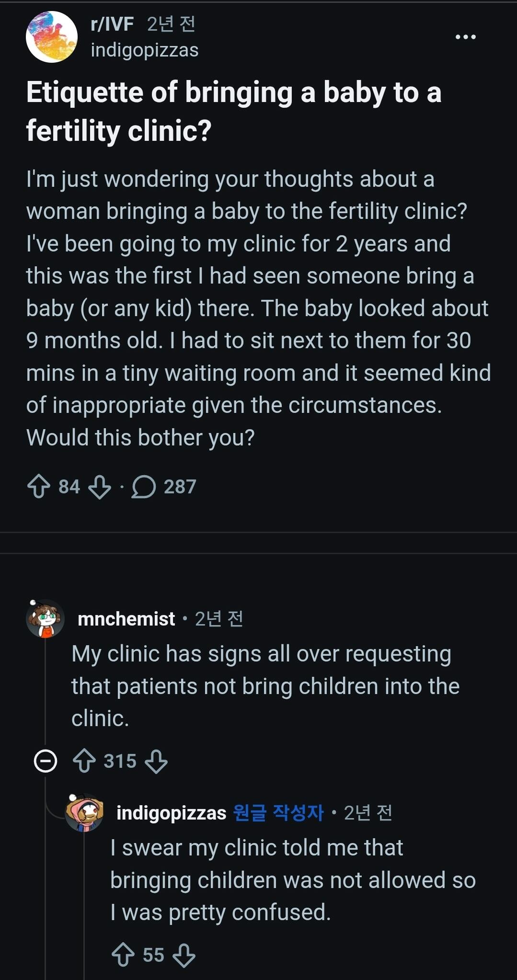
Task: Open the three-dot post options menu
Action: point(465,37)
